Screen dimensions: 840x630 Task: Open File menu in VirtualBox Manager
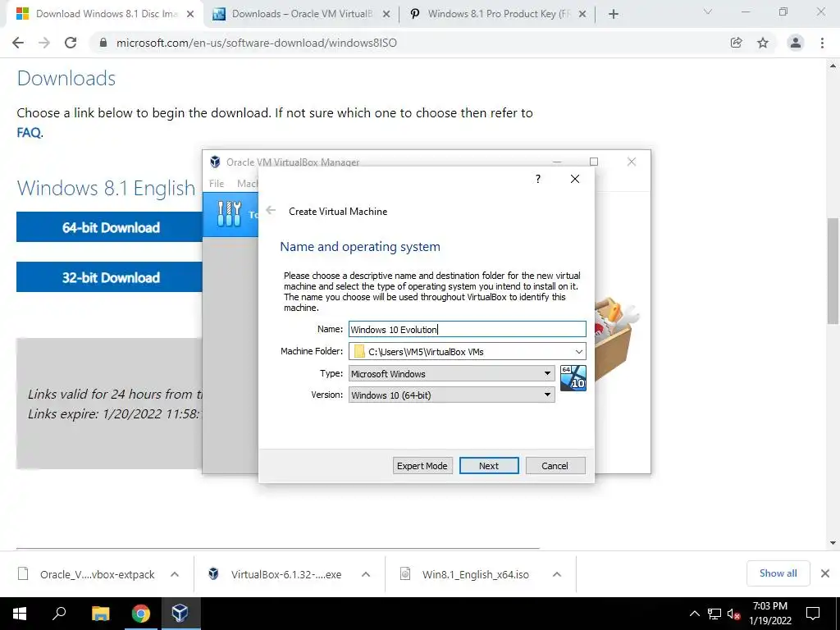point(217,183)
